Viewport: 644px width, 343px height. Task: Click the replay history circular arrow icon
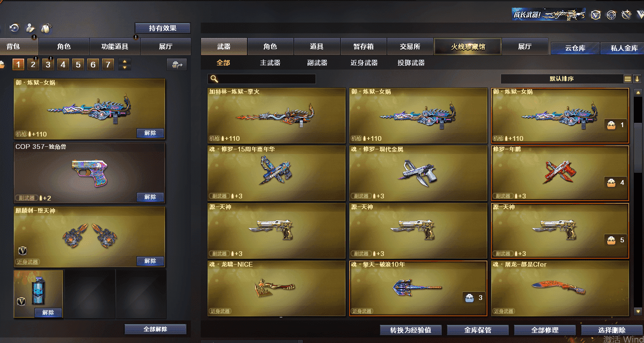(x=14, y=28)
